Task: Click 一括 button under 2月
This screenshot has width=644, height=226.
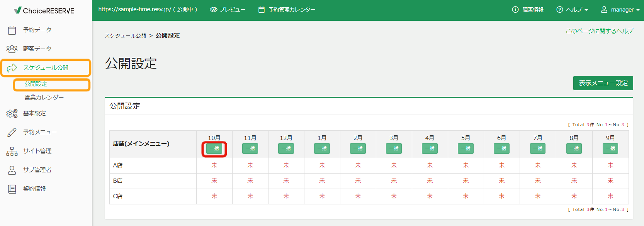Action: (358, 148)
